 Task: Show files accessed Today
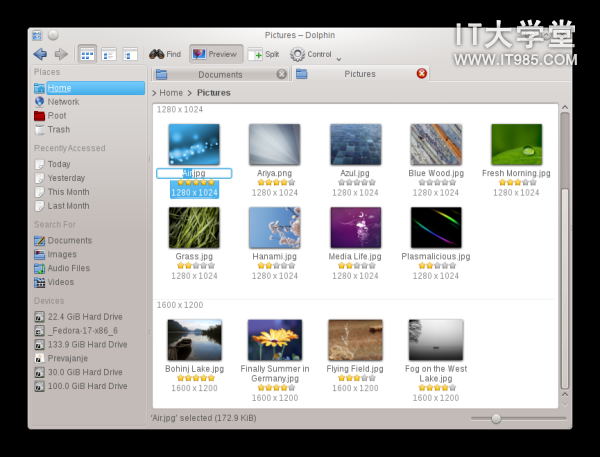tap(89, 164)
